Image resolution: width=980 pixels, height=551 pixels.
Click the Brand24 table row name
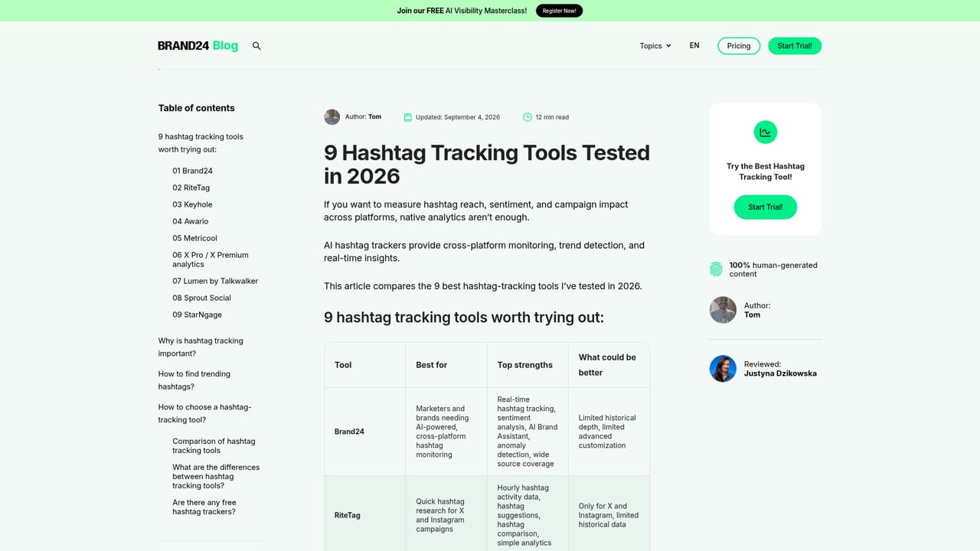click(349, 432)
